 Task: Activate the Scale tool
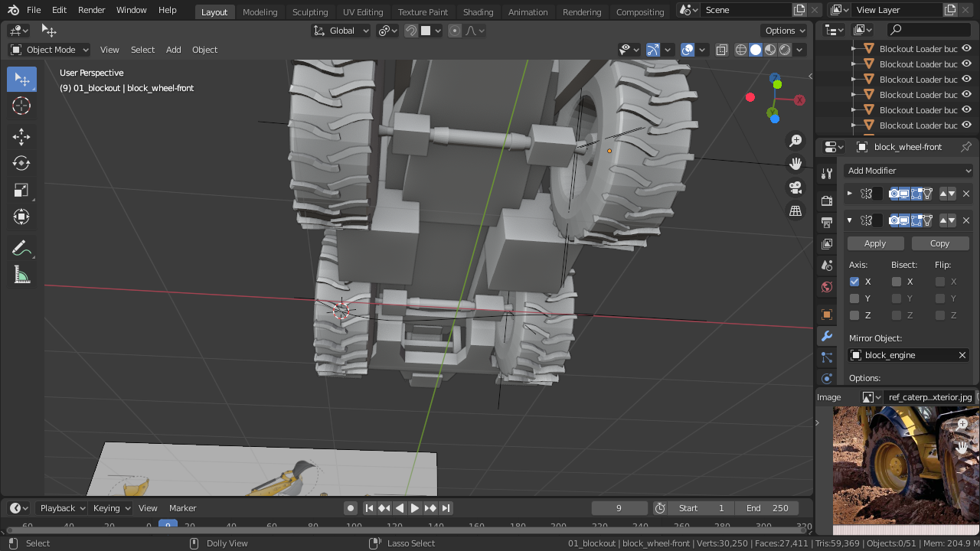point(21,190)
